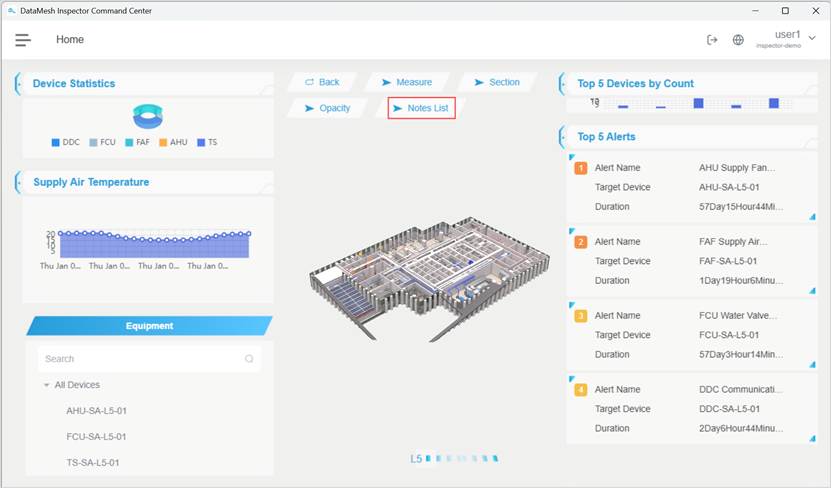This screenshot has width=831, height=488.
Task: Click the alert badge number 2
Action: 580,242
